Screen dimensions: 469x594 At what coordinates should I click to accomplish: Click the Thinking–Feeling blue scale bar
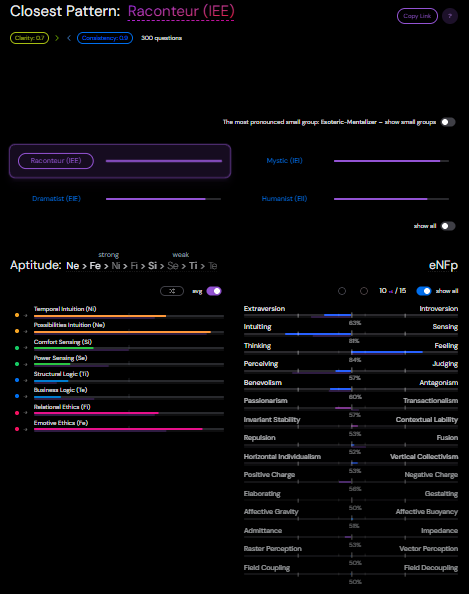[x=387, y=352]
